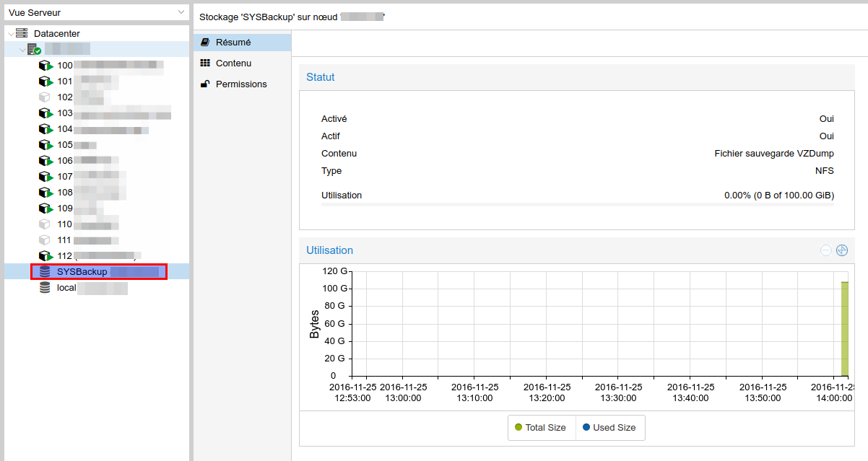
Task: Click the chart reset icon next to Utilisation
Action: (x=841, y=251)
